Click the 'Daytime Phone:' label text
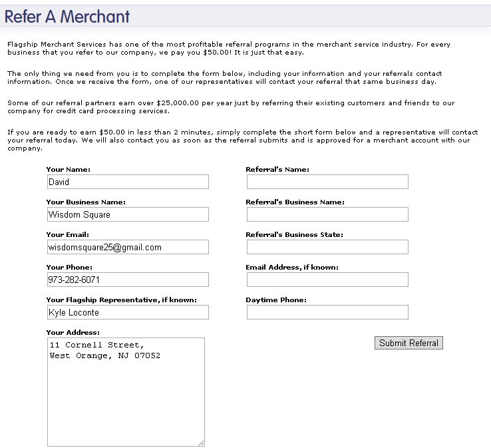Screen dimensions: 491x448 [275, 300]
